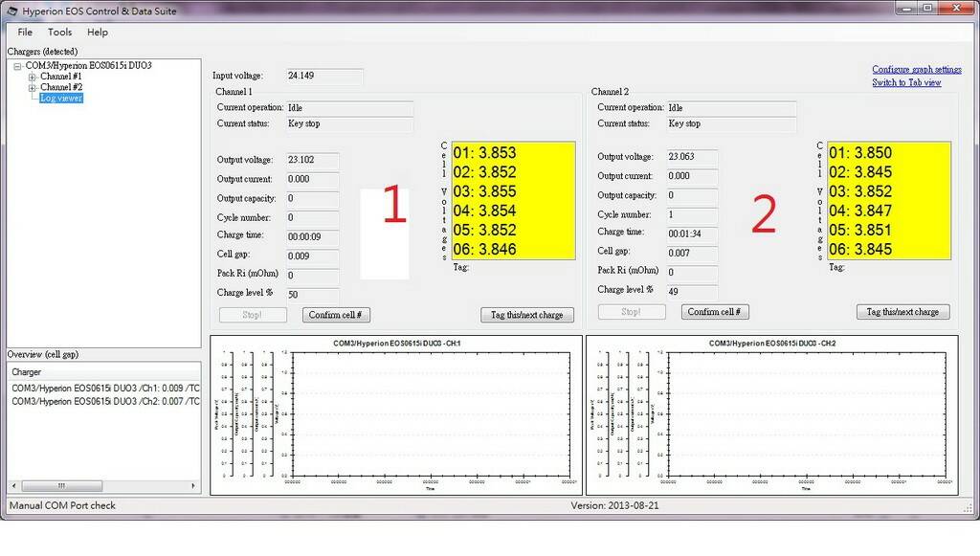The width and height of the screenshot is (980, 556).
Task: Click Channel 2 Output voltage field 23.063
Action: [x=692, y=157]
